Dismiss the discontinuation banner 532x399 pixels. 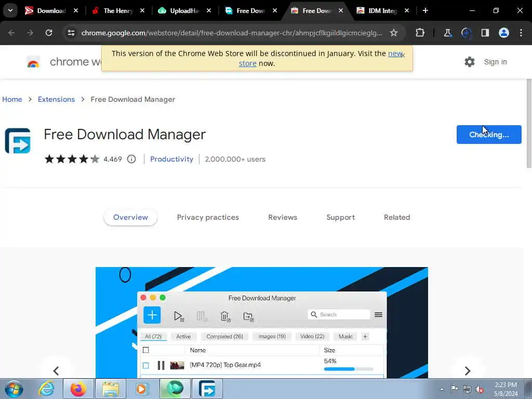pos(403,55)
